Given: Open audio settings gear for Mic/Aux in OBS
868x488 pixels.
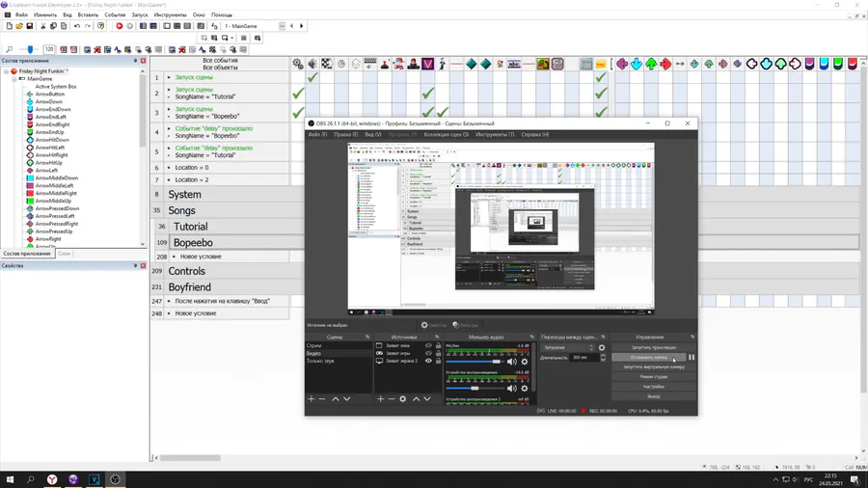Looking at the screenshot, I should (x=525, y=362).
